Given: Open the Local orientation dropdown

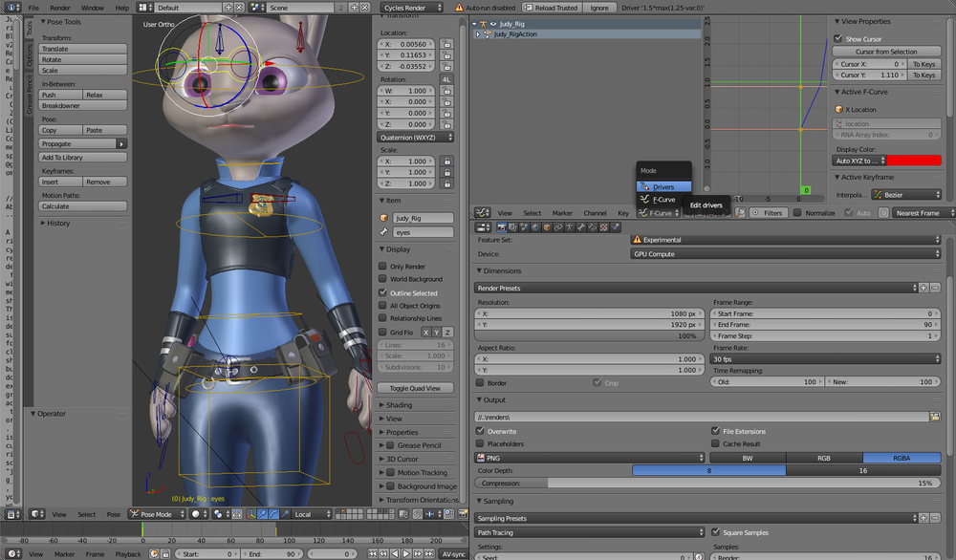Looking at the screenshot, I should pyautogui.click(x=312, y=514).
